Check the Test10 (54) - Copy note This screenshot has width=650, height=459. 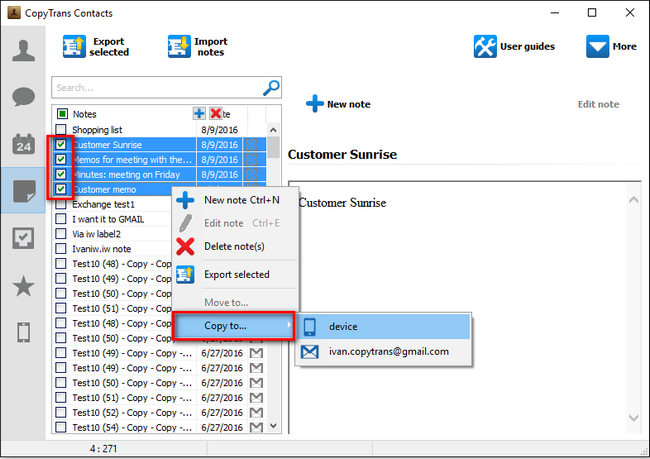(x=61, y=427)
